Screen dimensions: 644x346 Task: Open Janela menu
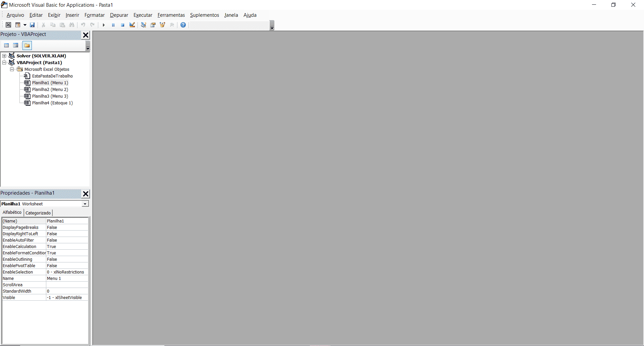point(231,15)
